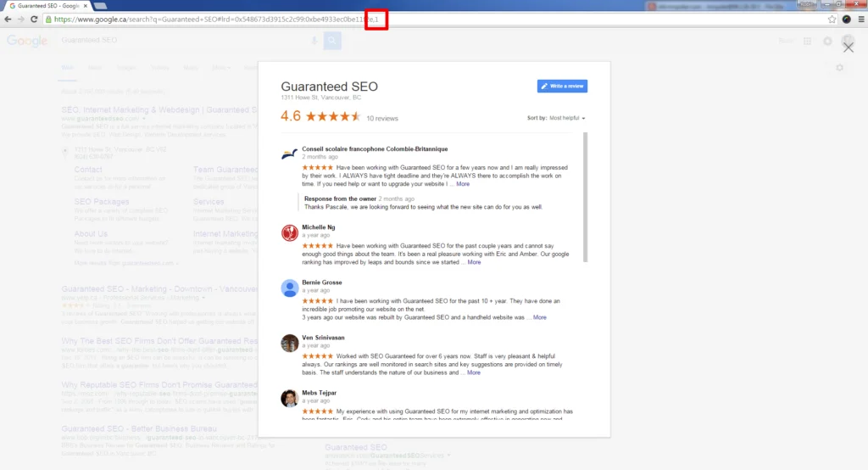Open Guaranteed SEO Better Business Bureau result
The image size is (868, 470).
point(139,429)
